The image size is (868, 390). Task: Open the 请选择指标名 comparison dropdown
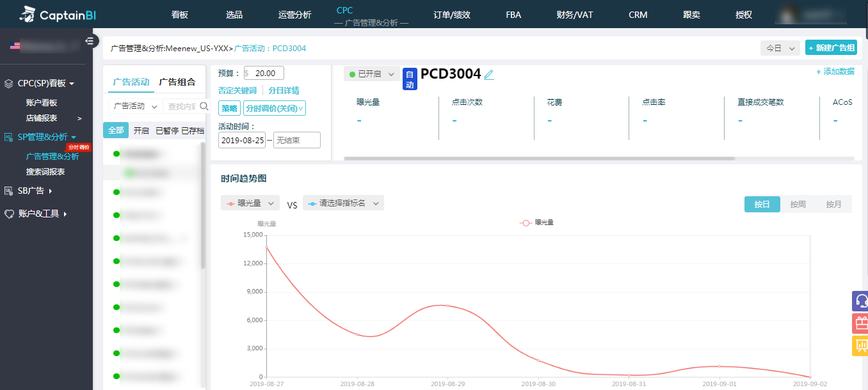[x=343, y=203]
